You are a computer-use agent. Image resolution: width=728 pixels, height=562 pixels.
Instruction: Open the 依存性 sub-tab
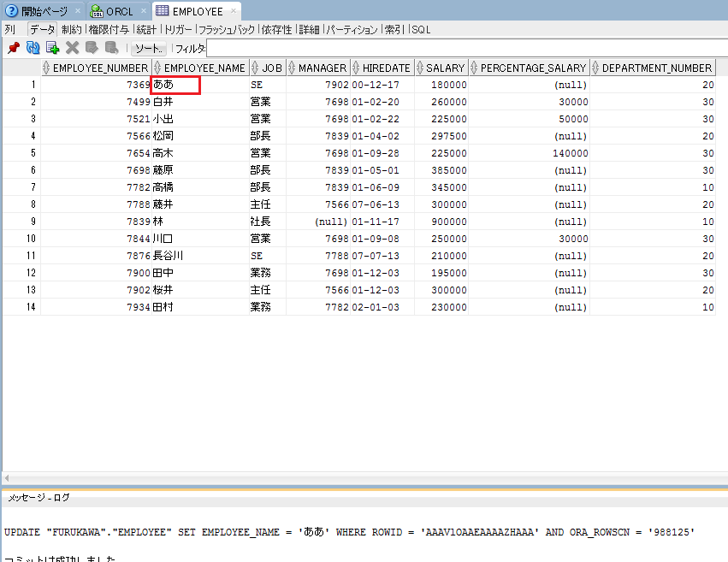(276, 30)
